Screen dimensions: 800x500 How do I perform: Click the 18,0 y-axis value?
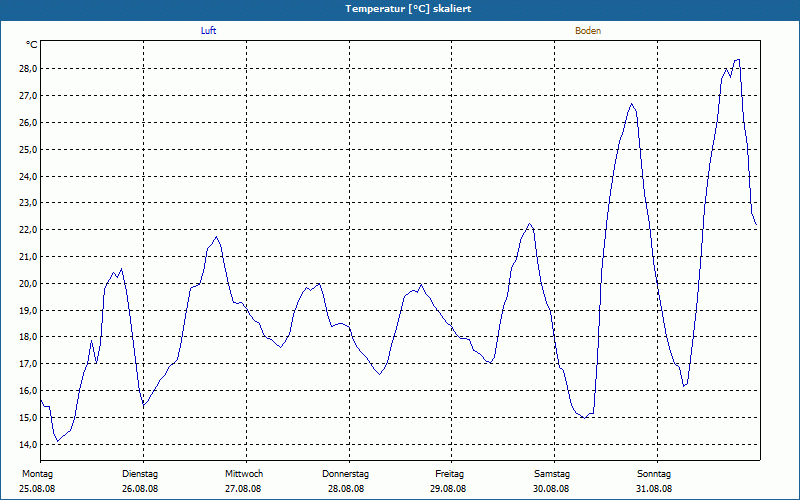(x=29, y=337)
